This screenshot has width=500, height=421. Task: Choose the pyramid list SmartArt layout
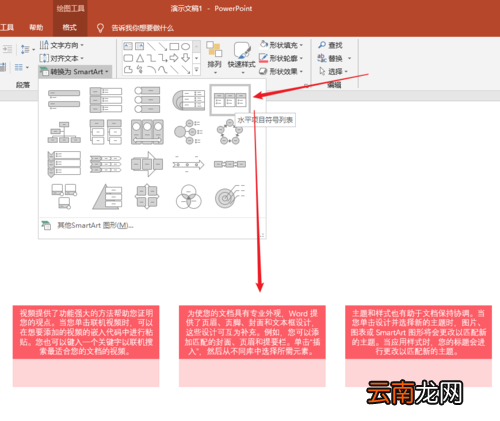click(106, 197)
